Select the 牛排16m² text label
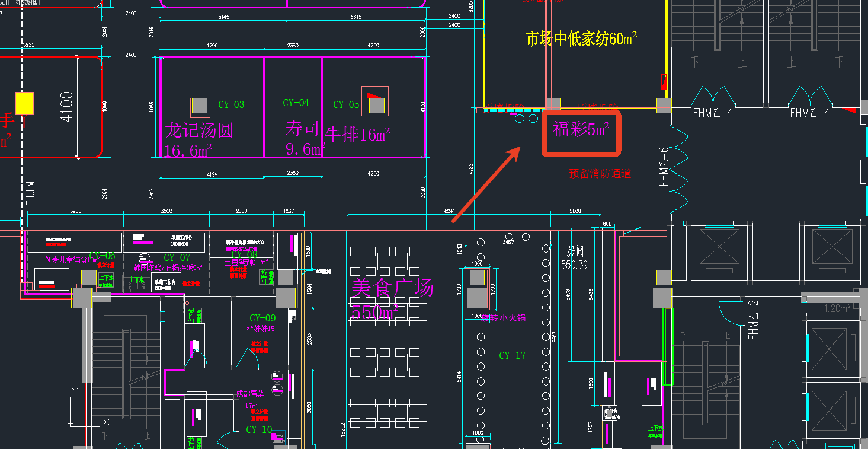The width and height of the screenshot is (868, 449). pyautogui.click(x=357, y=135)
